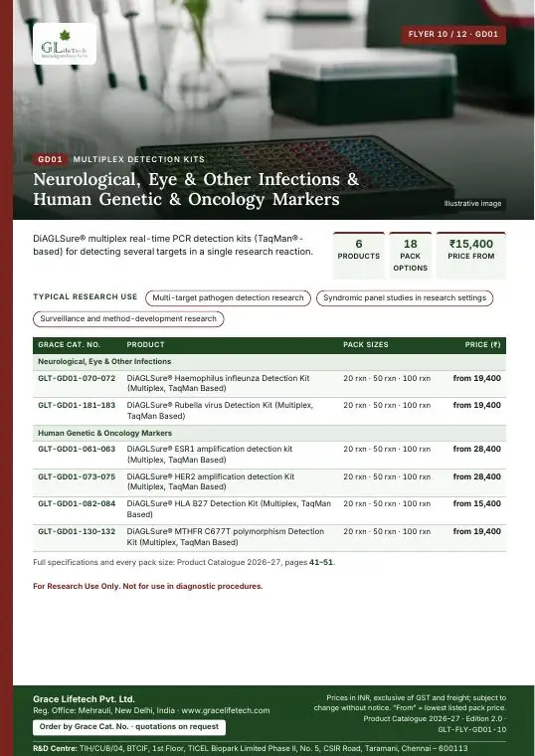Click catalogue number GLT-GD01-070-072
Viewport: 535px width, 756px height.
tap(77, 378)
